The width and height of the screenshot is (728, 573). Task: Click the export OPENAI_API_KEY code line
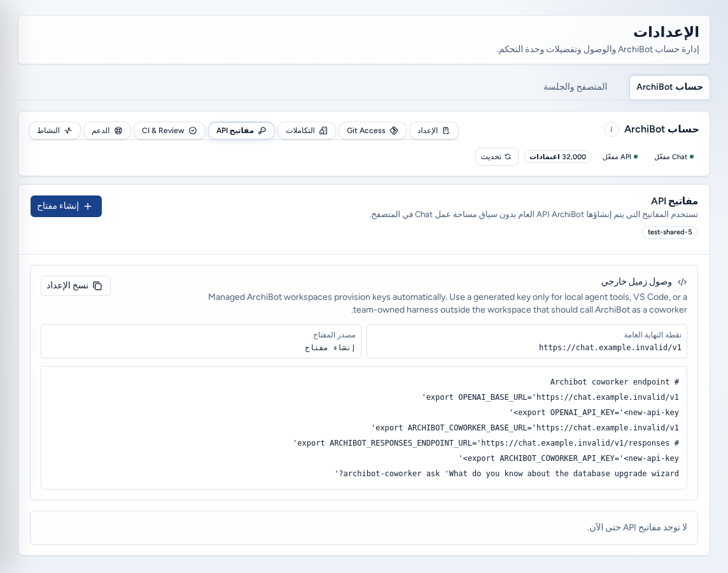[594, 413]
